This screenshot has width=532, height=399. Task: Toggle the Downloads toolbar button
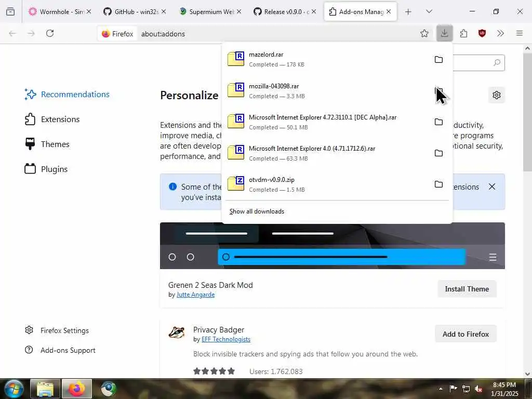[445, 33]
